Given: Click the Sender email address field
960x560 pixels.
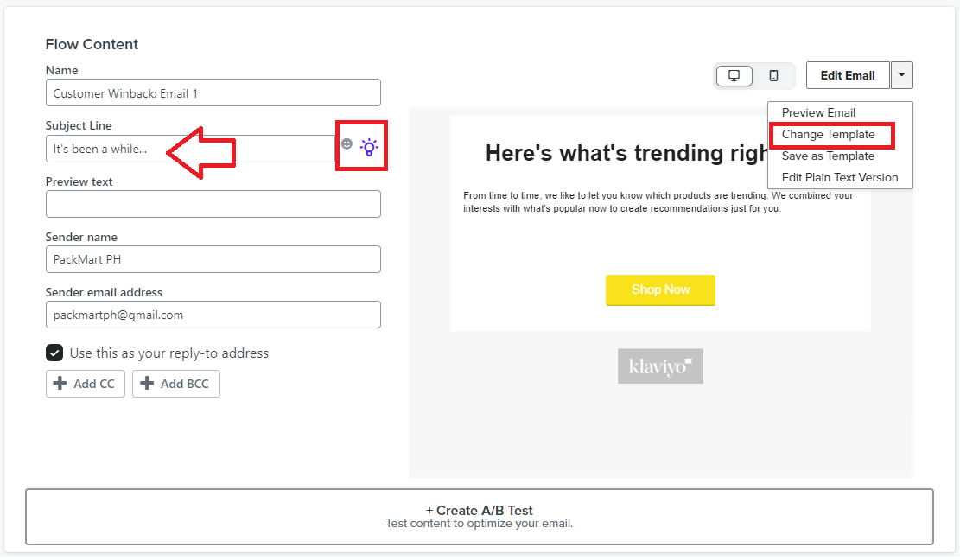Looking at the screenshot, I should coord(213,315).
